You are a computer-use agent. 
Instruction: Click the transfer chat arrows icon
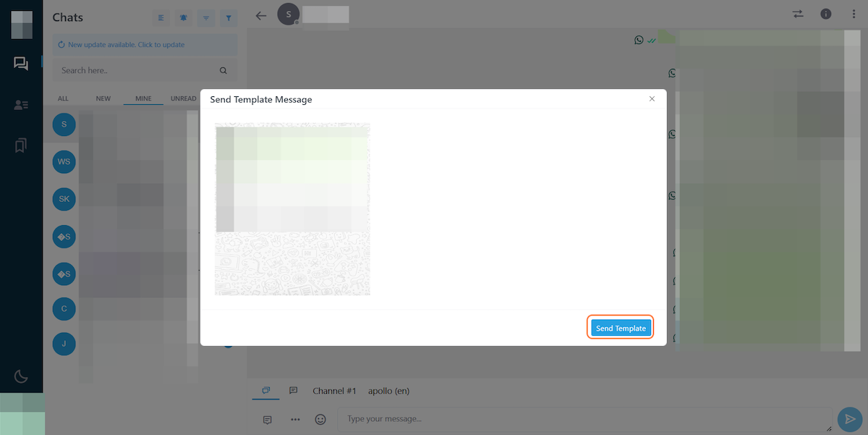(x=798, y=14)
